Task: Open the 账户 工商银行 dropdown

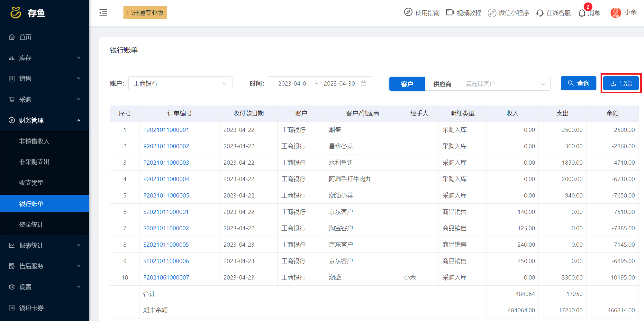Action: point(180,83)
